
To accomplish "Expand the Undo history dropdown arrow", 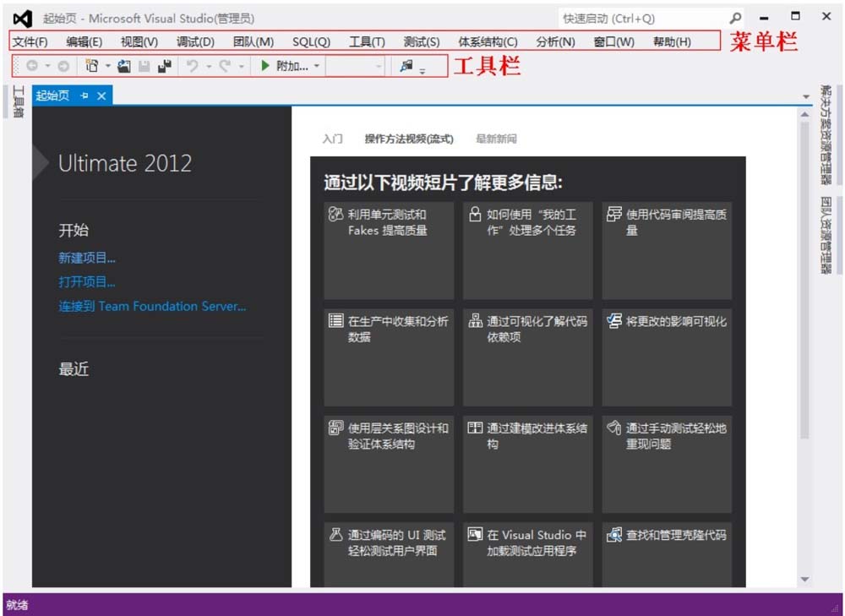I will click(x=209, y=66).
